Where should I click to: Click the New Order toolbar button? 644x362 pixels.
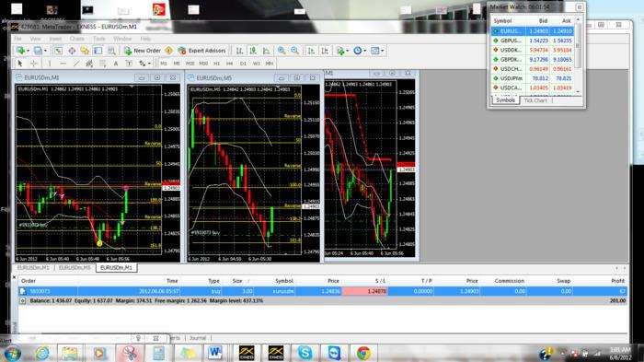142,51
